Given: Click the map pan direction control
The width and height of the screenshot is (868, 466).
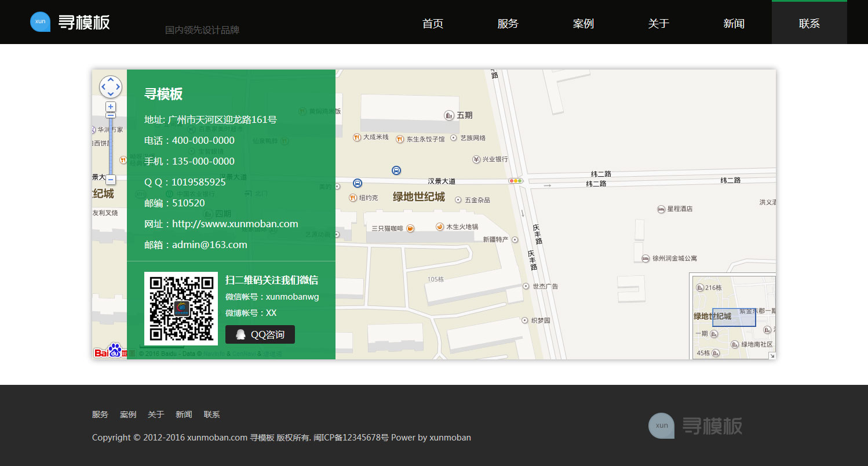Looking at the screenshot, I should tap(111, 87).
